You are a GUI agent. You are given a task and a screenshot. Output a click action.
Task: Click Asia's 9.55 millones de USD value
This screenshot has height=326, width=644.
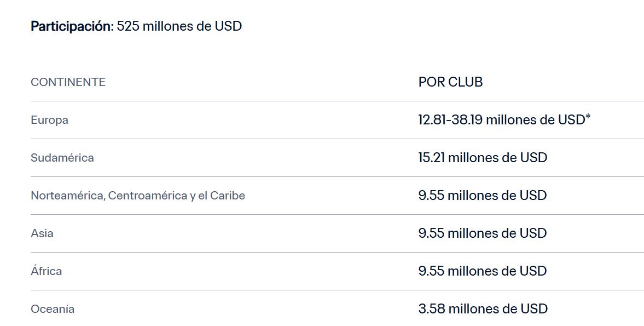[483, 233]
